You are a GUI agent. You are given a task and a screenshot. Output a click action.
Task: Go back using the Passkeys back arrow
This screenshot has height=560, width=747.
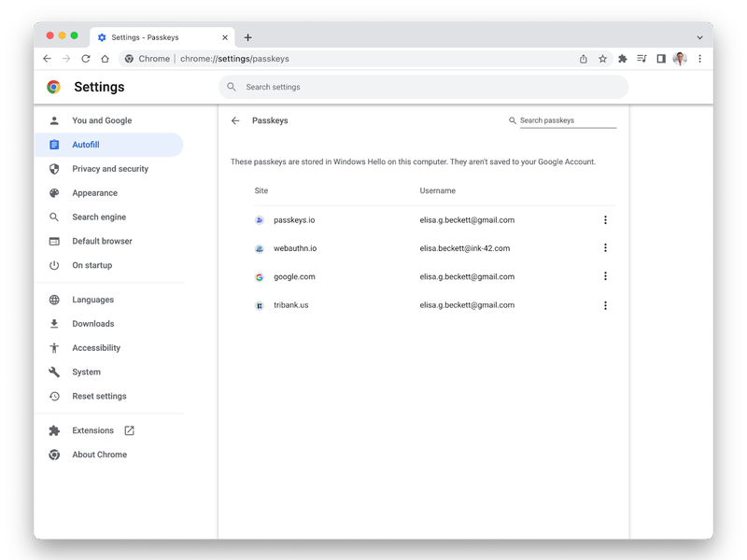coord(236,120)
